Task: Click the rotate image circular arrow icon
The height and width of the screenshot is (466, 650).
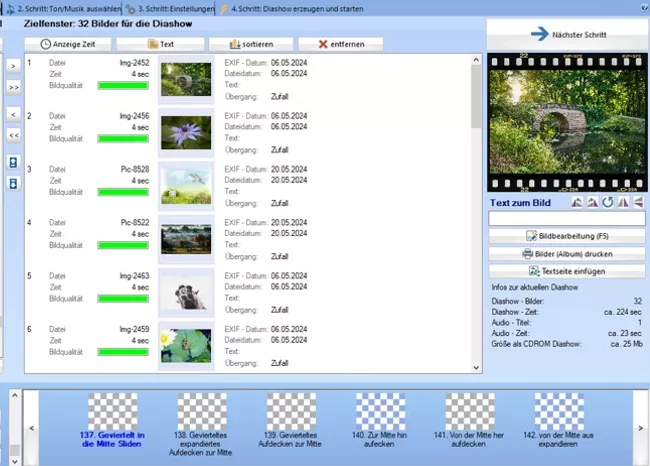Action: pos(607,202)
